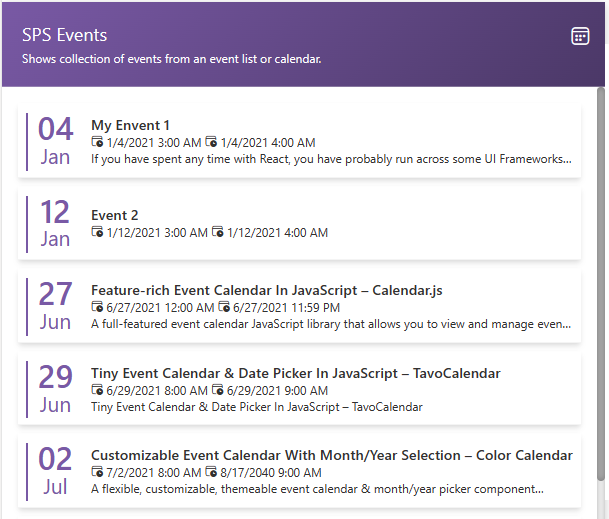Click end time icon before 1/12/2021 4:00 AM

click(218, 232)
